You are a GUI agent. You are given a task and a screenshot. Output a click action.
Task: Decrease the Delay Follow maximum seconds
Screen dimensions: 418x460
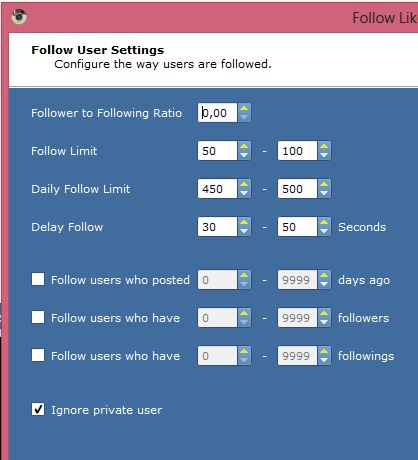(324, 231)
